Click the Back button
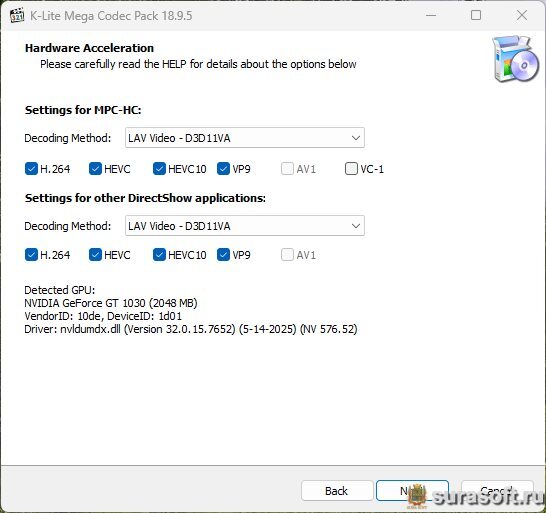Viewport: 546px width, 513px height. 337,491
